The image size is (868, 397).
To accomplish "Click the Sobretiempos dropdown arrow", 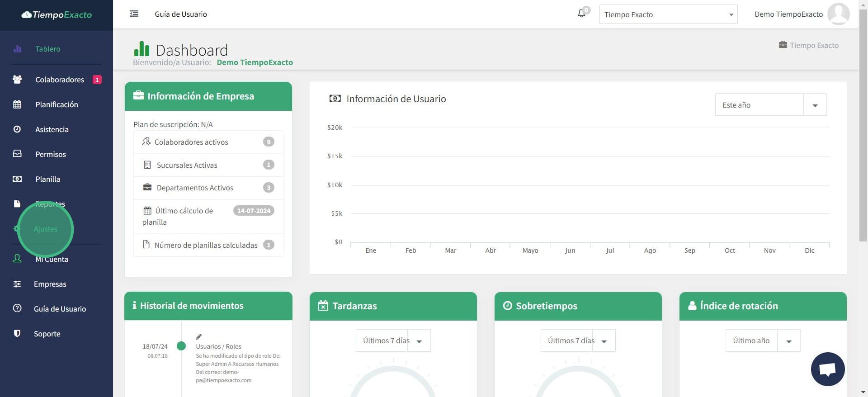I will tap(604, 341).
